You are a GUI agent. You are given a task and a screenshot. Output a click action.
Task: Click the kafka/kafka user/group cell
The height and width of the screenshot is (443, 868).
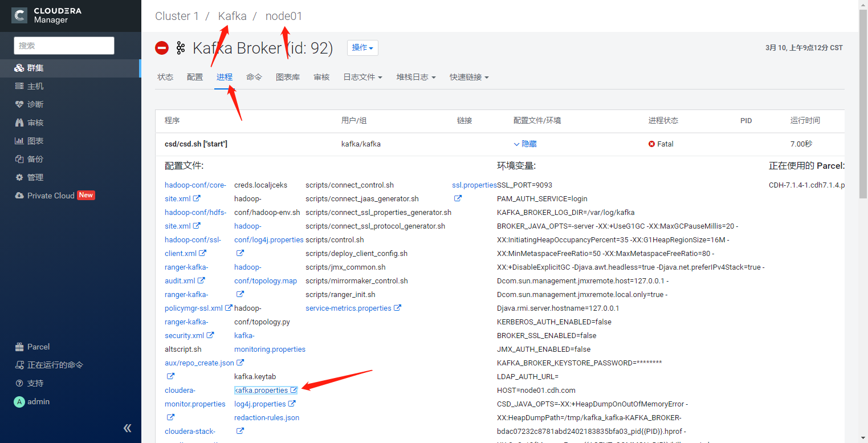361,144
